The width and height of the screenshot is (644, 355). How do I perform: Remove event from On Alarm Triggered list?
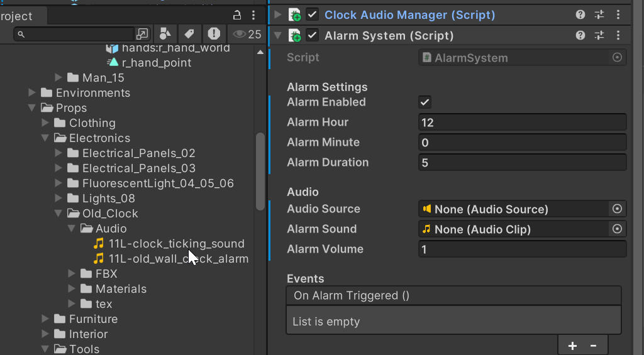[593, 346]
